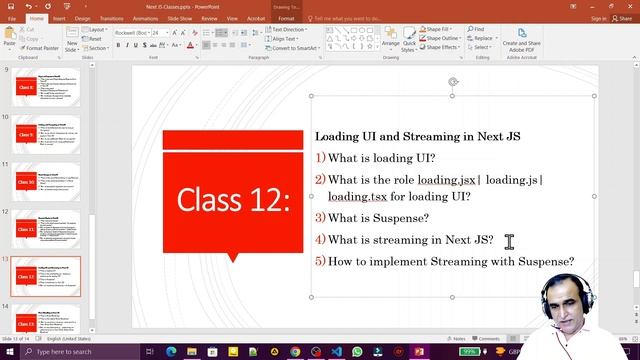
Task: Toggle Italic formatting
Action: 127,45
